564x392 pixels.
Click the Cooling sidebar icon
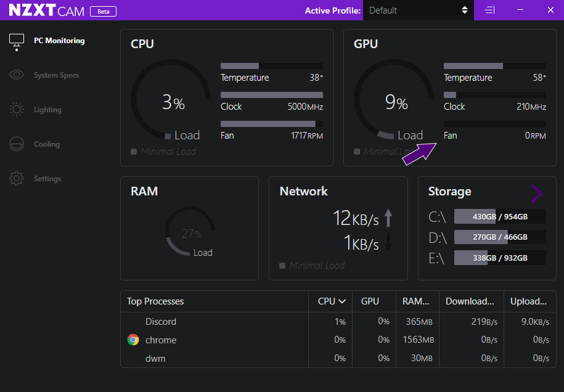point(17,144)
